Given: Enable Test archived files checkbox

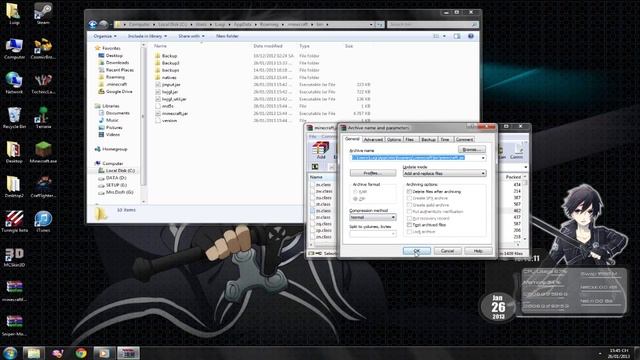Looking at the screenshot, I should (x=409, y=225).
